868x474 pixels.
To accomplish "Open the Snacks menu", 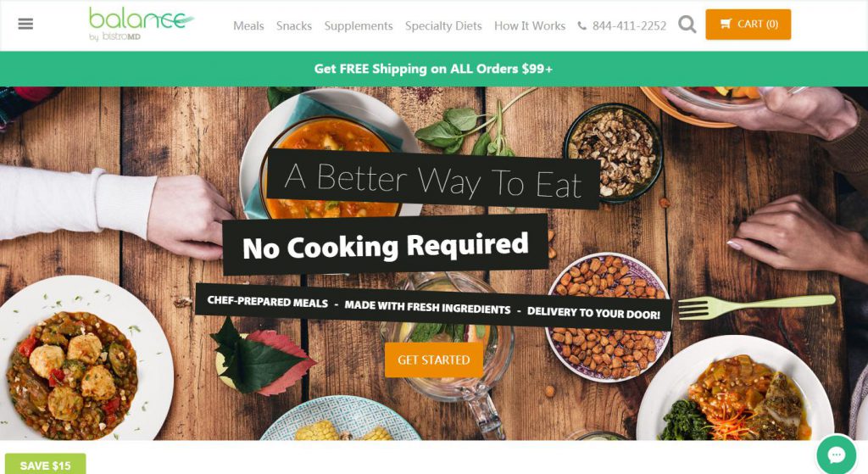I will click(x=294, y=26).
